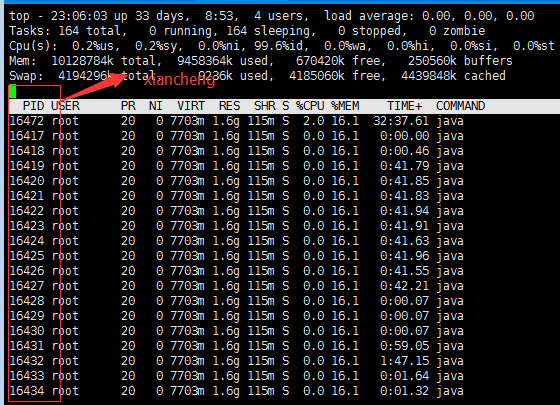Select PID 16428 in the process list
560x405 pixels.
tap(27, 301)
